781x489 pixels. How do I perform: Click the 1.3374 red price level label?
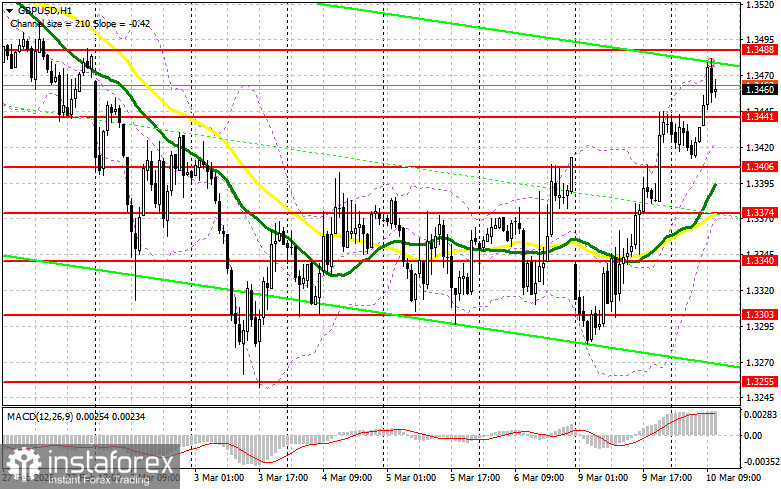coord(760,213)
